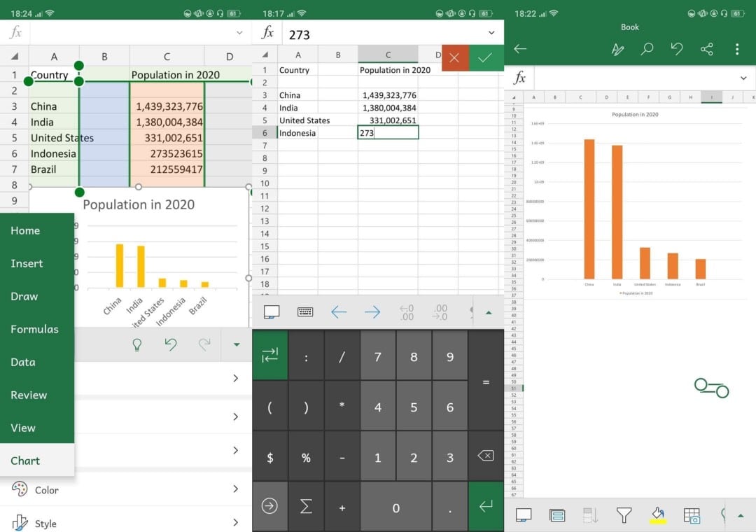
Task: Tap the pen edit icon in Book header
Action: pos(617,49)
